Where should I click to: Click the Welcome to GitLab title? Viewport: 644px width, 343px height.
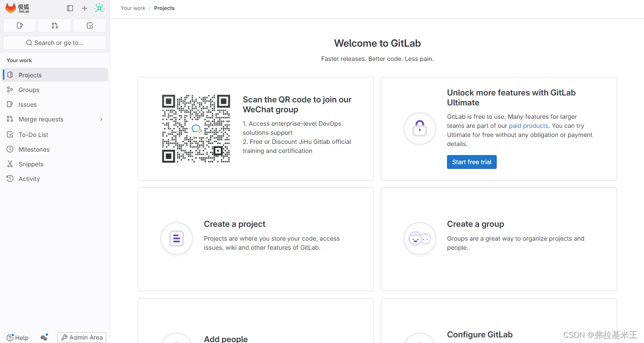(x=378, y=43)
